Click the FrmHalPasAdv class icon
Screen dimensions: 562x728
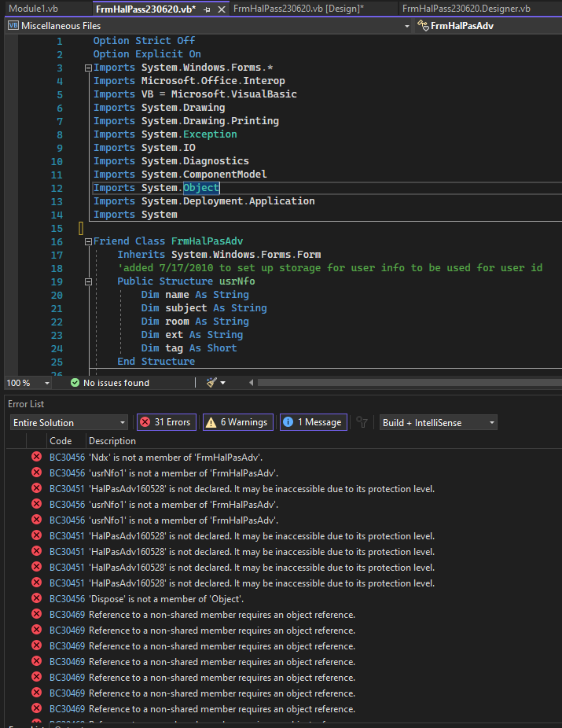coord(423,25)
